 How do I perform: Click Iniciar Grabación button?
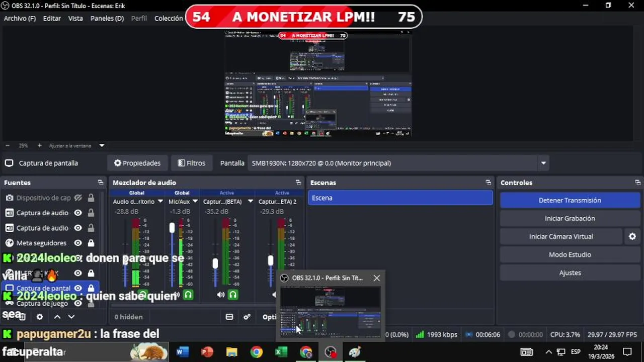tap(570, 218)
